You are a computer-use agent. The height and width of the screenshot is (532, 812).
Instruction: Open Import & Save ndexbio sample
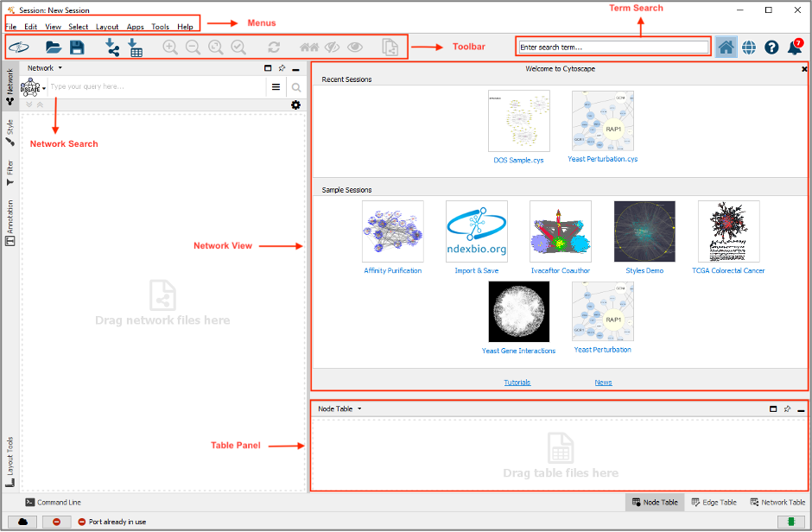(x=477, y=238)
